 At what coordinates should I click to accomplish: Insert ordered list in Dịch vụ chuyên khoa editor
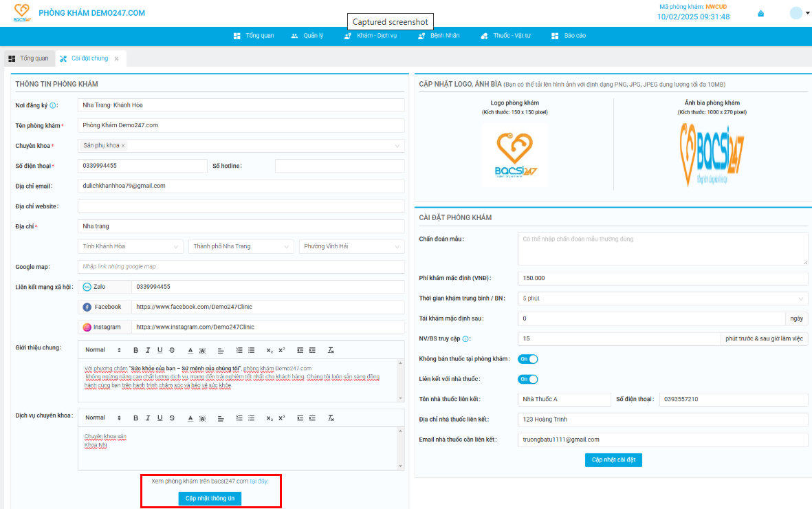click(239, 418)
